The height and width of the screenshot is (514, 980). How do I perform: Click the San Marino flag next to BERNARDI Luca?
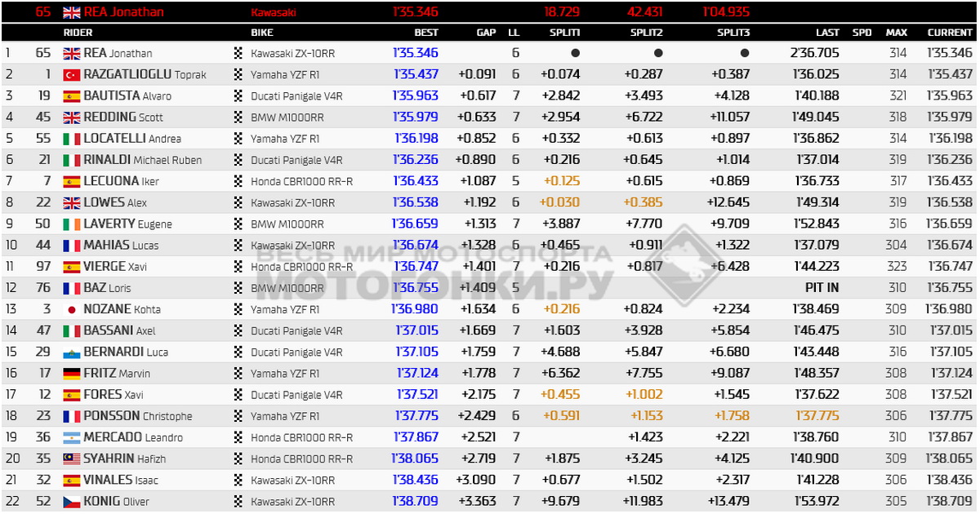pos(72,352)
